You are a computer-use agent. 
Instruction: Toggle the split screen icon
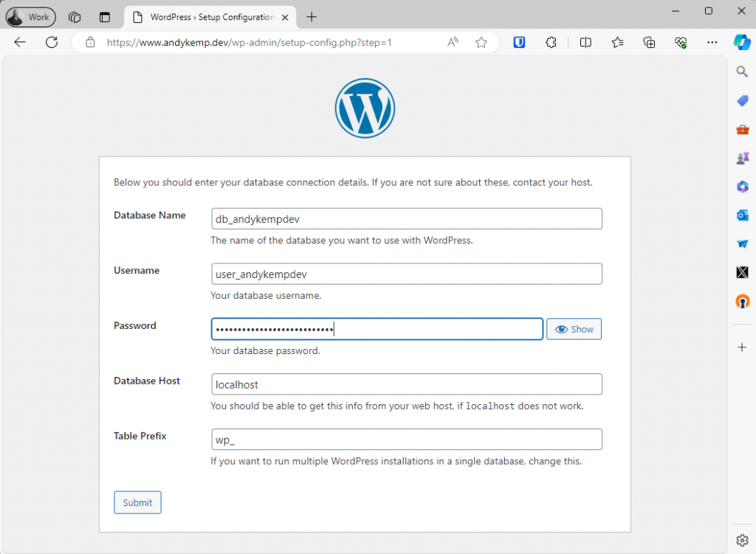coord(585,42)
